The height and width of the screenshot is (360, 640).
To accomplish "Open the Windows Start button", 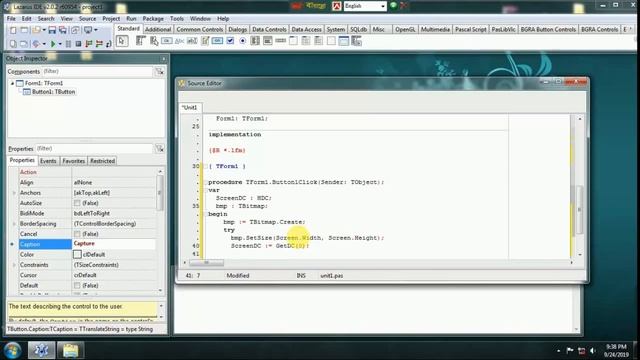I will [12, 350].
